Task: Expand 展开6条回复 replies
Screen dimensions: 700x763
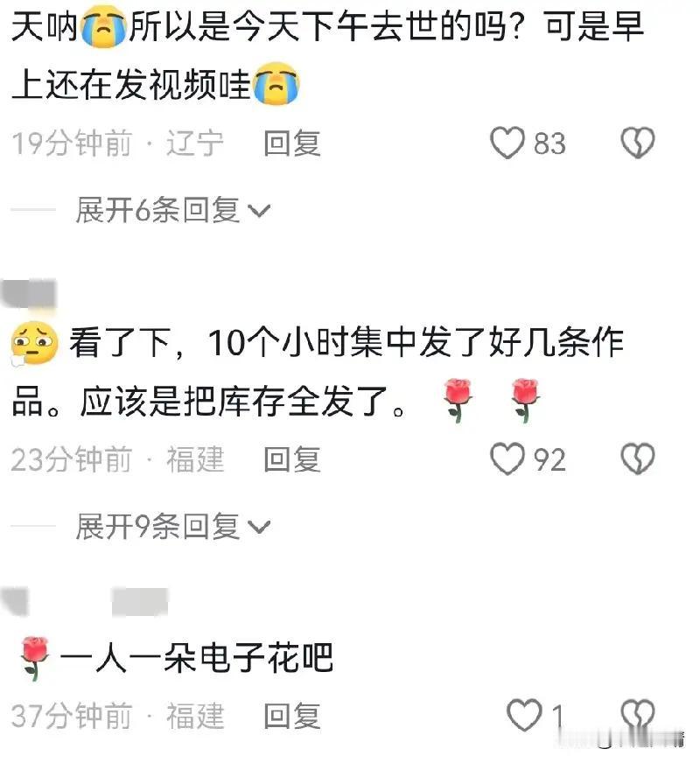Action: click(172, 210)
